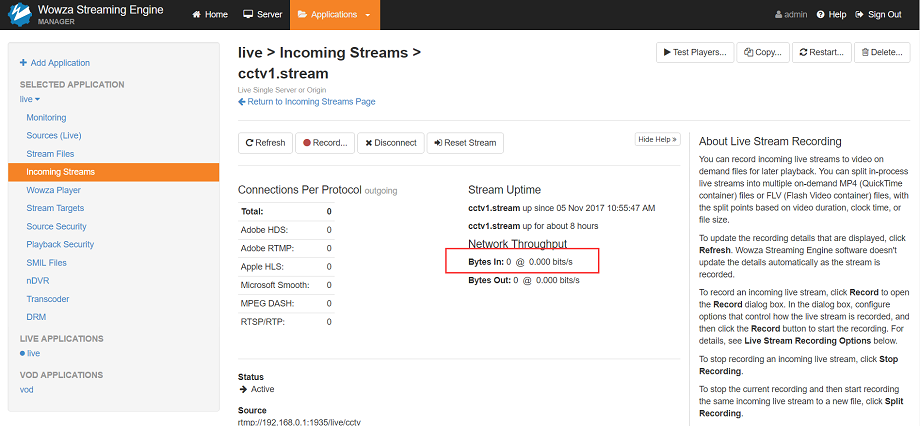The image size is (920, 426).
Task: Open Monitoring in the sidebar
Action: pyautogui.click(x=46, y=117)
